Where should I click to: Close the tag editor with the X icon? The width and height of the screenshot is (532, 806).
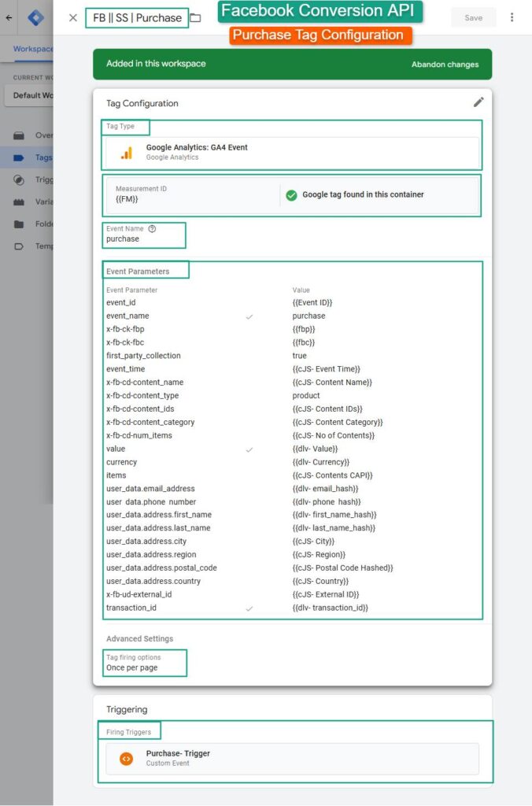(x=73, y=17)
